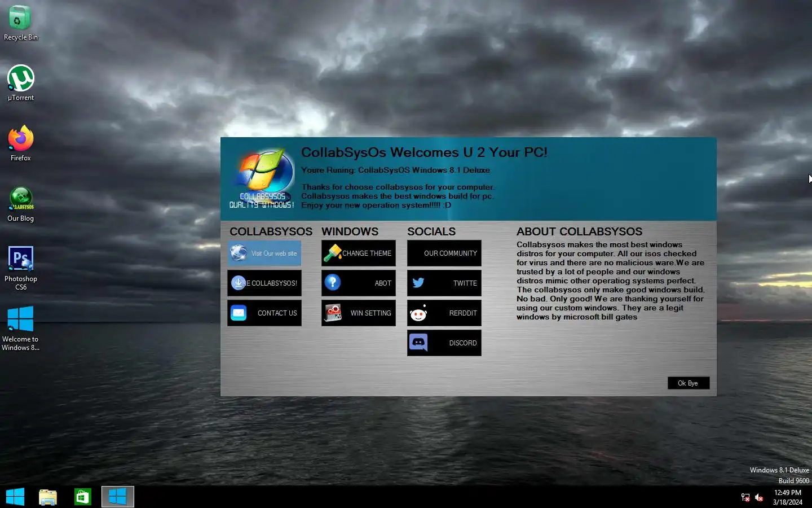Click the CHANGE THEME button
812x508 pixels.
(359, 253)
